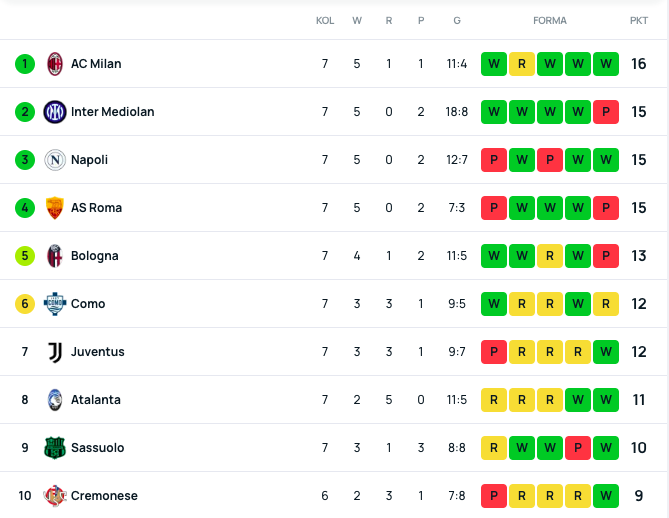Viewport: 669px width, 518px height.
Task: Click AC Milan's yellow R form badge
Action: click(522, 64)
